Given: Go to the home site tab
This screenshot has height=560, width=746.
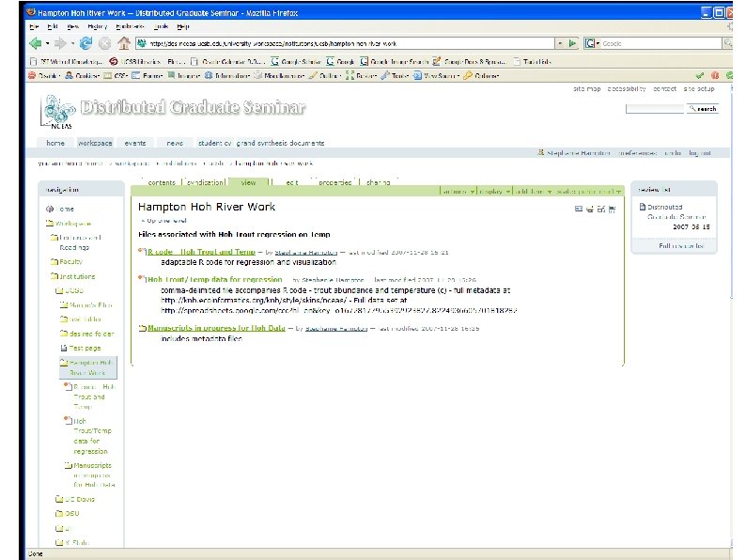Looking at the screenshot, I should coord(55,143).
